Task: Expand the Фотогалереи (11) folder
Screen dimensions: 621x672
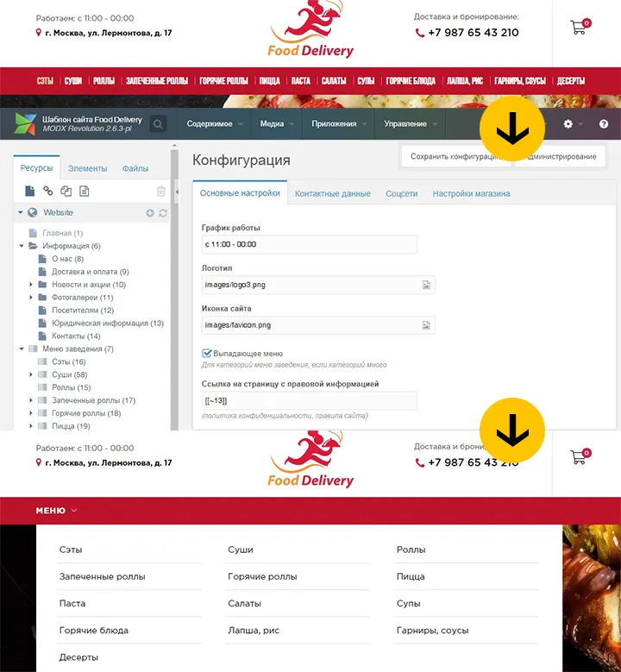Action: point(31,298)
